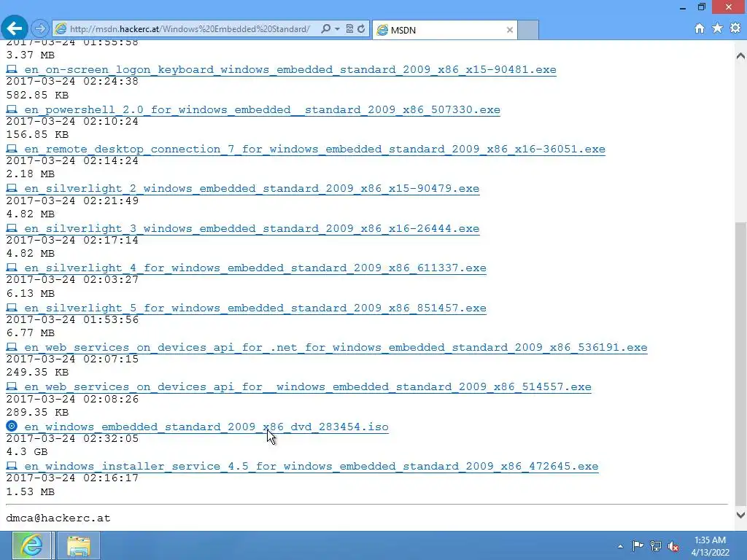Show hidden tray icons arrow
Viewport: 747px width, 560px height.
point(620,546)
